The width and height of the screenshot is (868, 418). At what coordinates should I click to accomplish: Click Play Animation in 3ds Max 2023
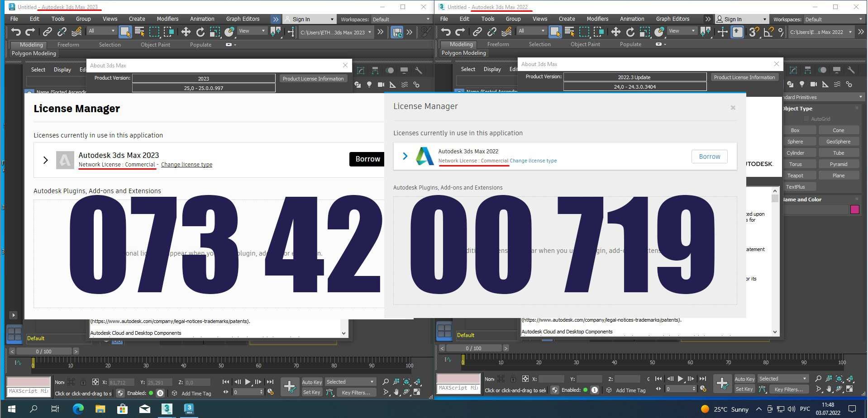248,382
